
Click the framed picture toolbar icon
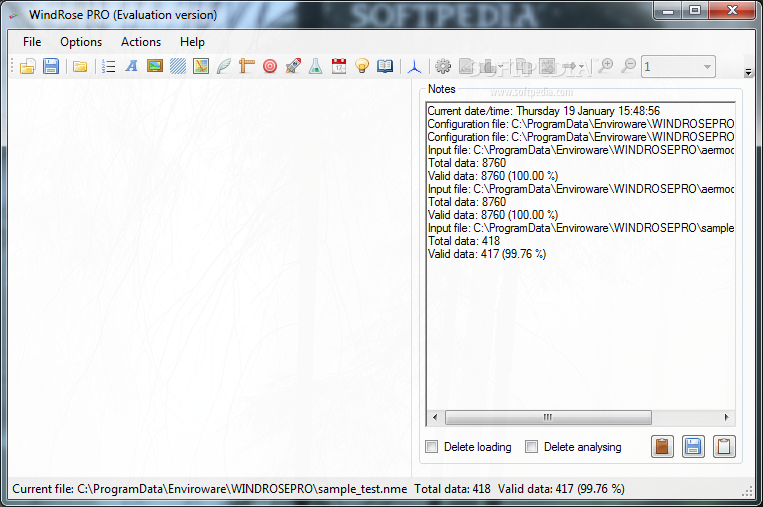click(155, 66)
